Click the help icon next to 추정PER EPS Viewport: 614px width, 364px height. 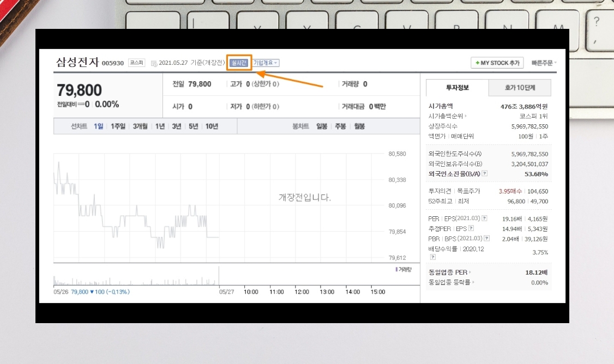pyautogui.click(x=471, y=228)
